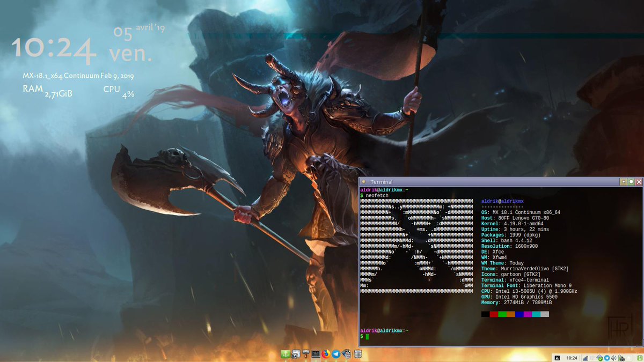Click the green workspace indicator on the panel
Image resolution: width=644 pixels, height=362 pixels.
click(x=639, y=357)
